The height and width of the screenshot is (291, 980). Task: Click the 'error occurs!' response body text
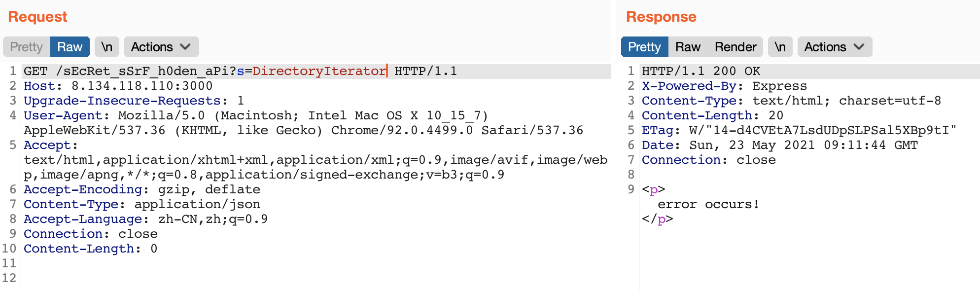coord(708,204)
